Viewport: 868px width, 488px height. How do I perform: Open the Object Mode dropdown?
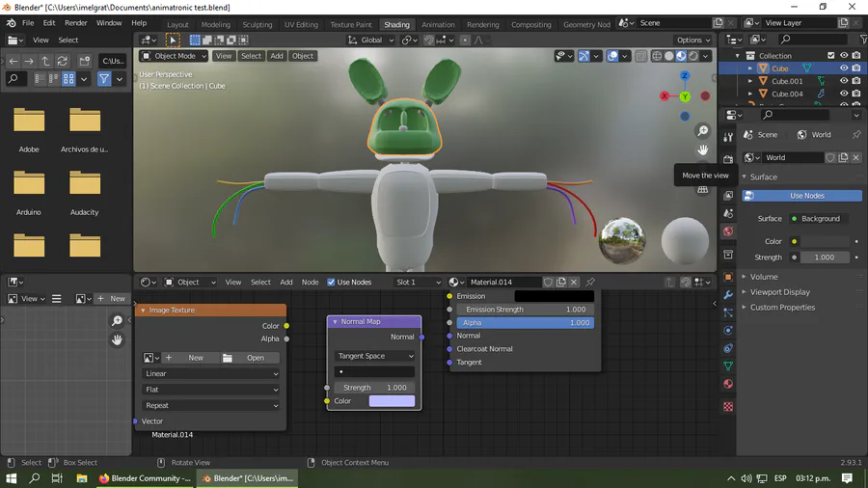[174, 56]
